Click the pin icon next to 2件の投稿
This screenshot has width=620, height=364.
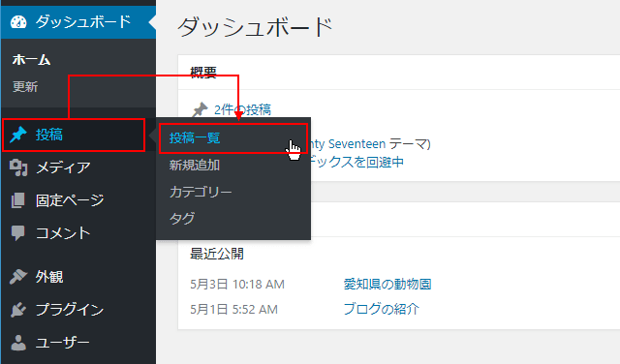pos(201,109)
